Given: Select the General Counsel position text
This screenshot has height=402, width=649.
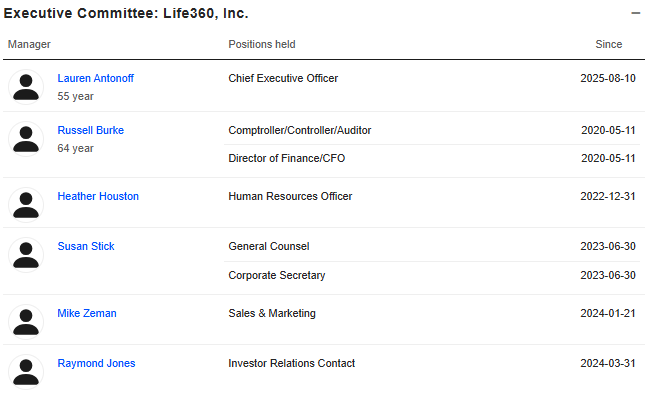Looking at the screenshot, I should click(x=269, y=246).
